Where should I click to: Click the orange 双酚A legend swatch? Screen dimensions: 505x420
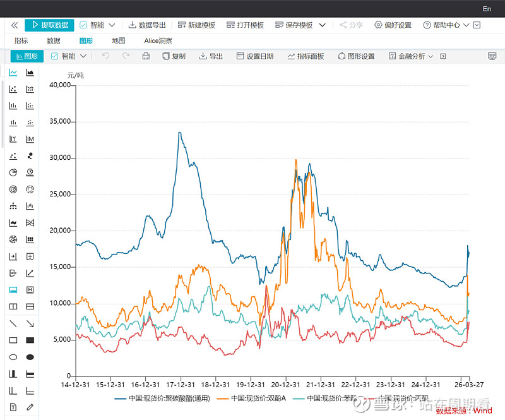tap(222, 399)
